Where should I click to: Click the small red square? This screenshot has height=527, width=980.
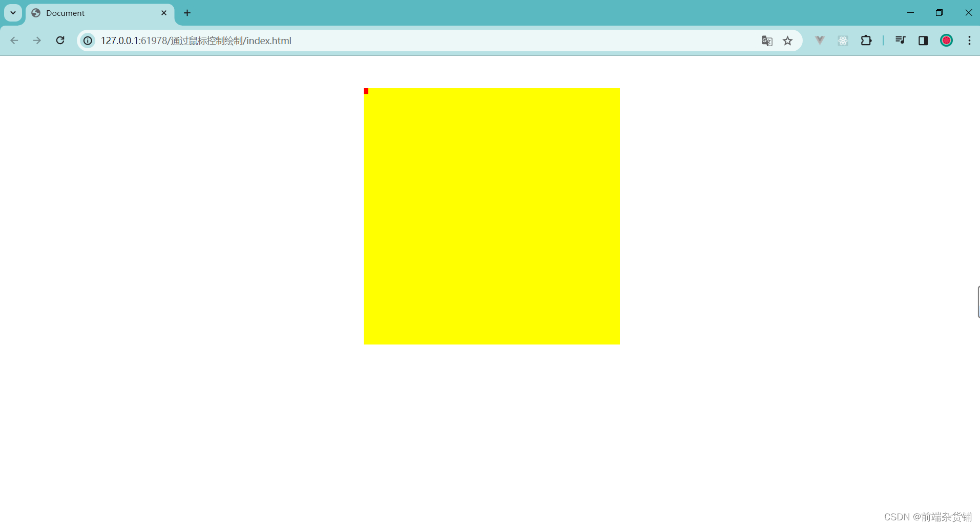point(366,91)
